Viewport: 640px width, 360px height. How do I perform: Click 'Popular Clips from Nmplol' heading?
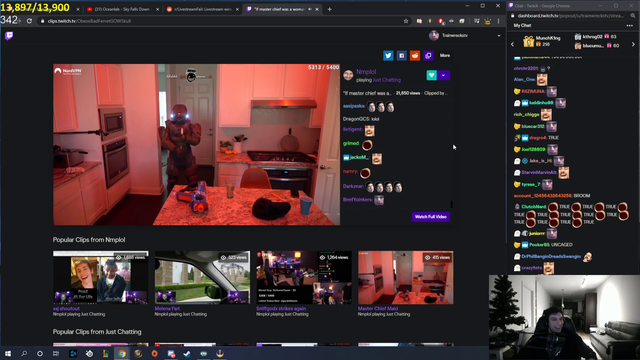tap(89, 240)
